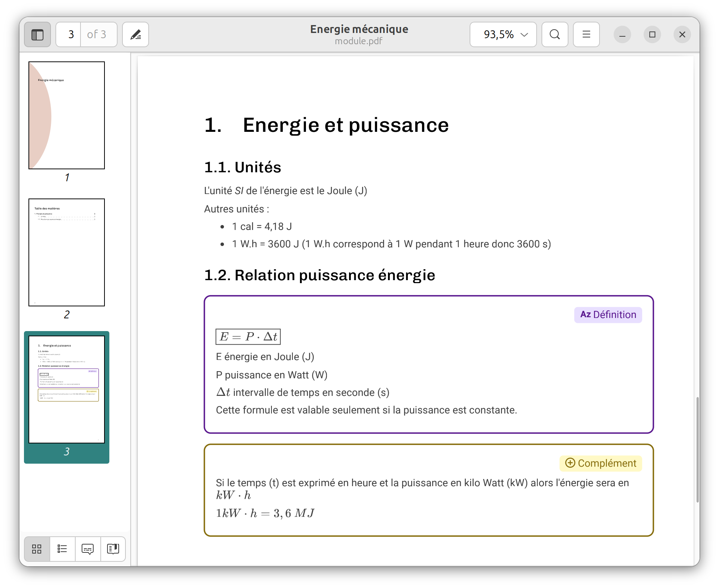Switch sidebar to outline list view

[x=62, y=549]
